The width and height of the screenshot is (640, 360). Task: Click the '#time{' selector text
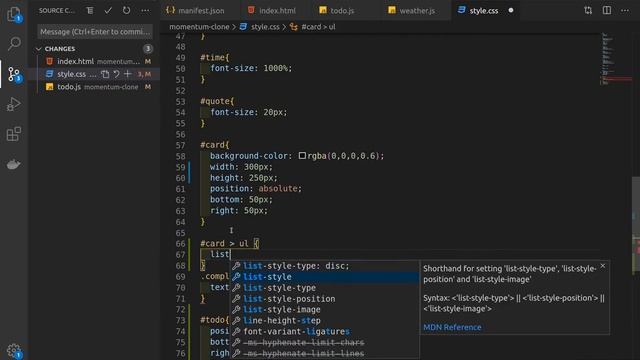pyautogui.click(x=215, y=57)
